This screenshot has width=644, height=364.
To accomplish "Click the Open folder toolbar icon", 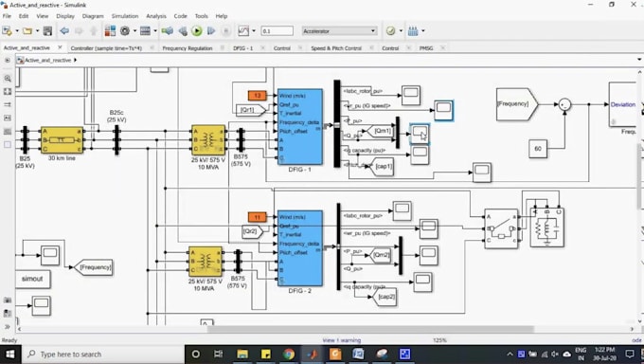I will point(27,31).
